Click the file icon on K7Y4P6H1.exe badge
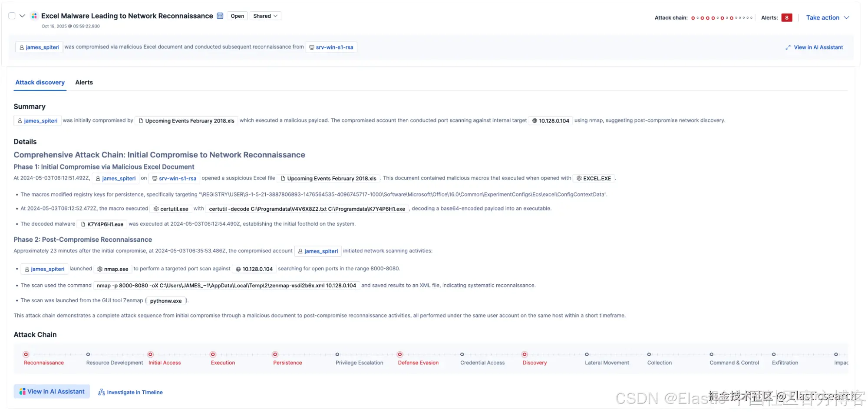This screenshot has height=413, width=868. click(x=83, y=224)
